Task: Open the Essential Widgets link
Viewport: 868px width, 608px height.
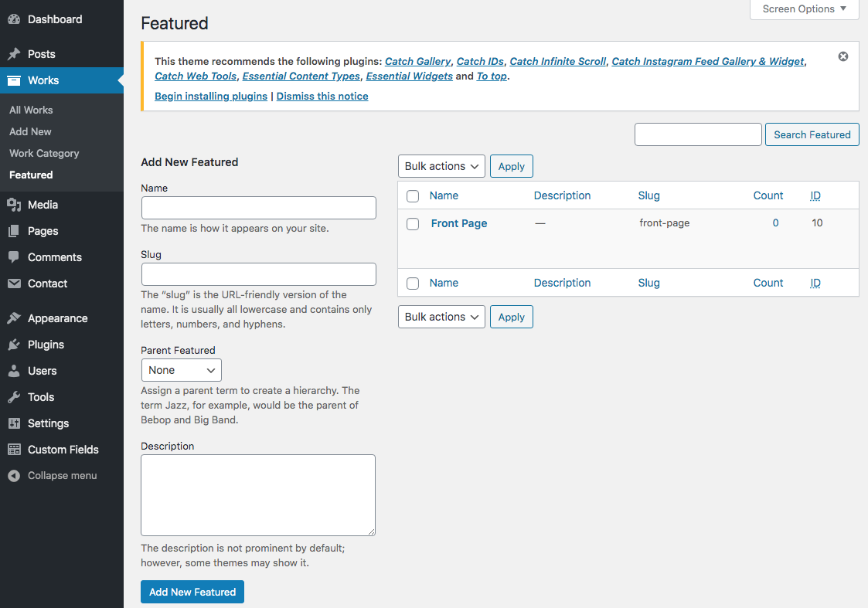Action: click(x=409, y=76)
